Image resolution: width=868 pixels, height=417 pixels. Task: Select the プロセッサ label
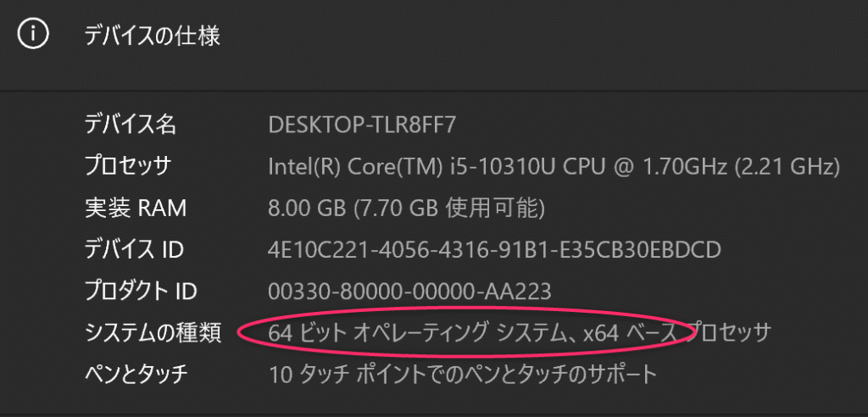coord(128,167)
